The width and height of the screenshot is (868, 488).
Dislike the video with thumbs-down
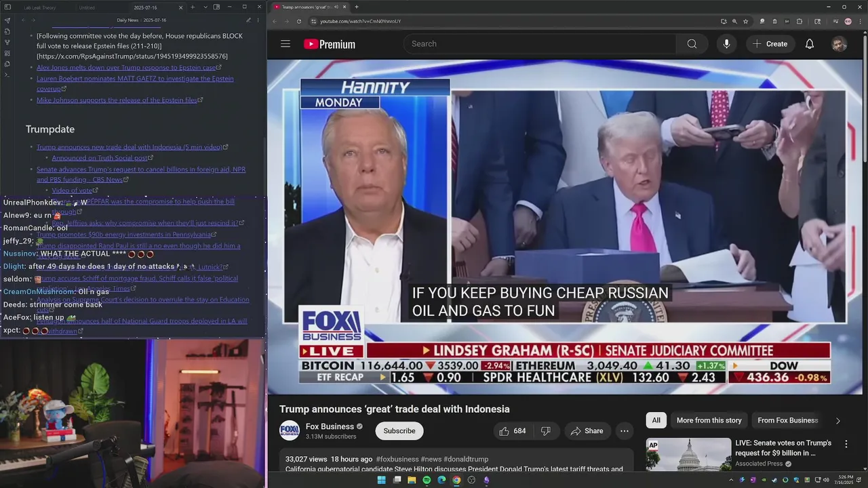pyautogui.click(x=545, y=431)
